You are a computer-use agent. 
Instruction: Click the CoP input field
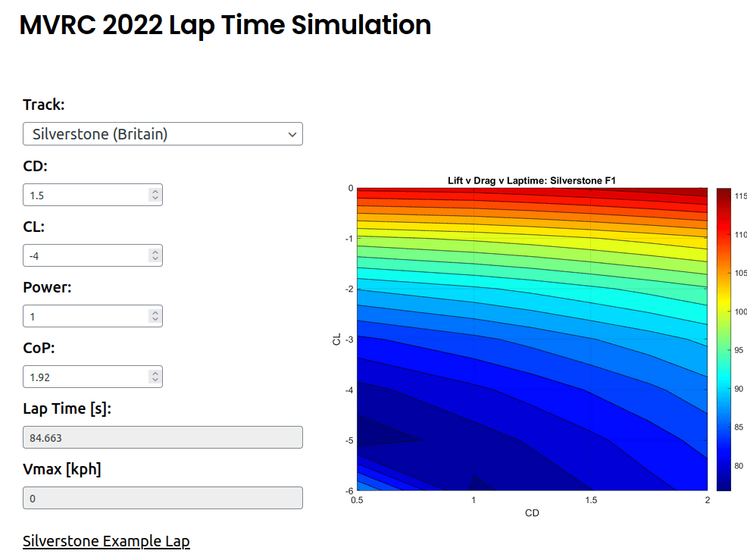(x=83, y=377)
